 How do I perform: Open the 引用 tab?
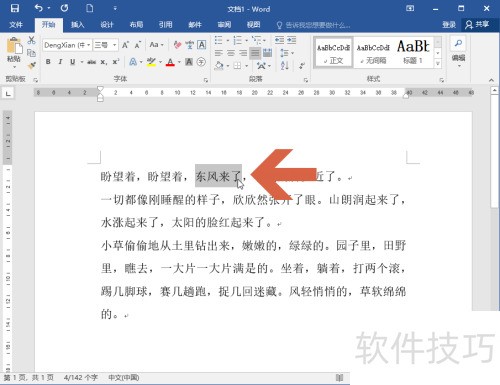[166, 25]
